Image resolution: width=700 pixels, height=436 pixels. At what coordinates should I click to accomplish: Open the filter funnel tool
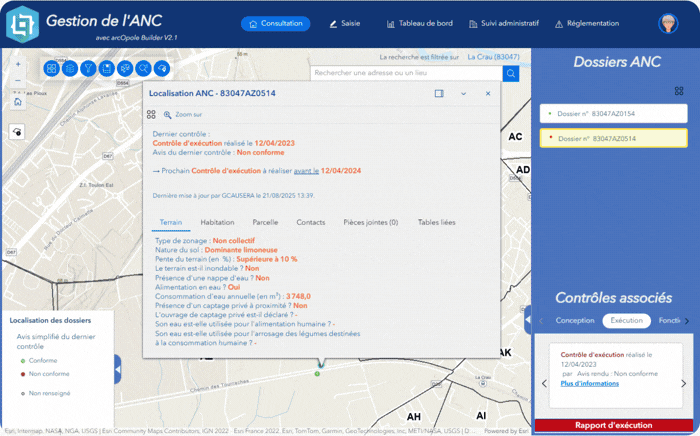(x=88, y=68)
